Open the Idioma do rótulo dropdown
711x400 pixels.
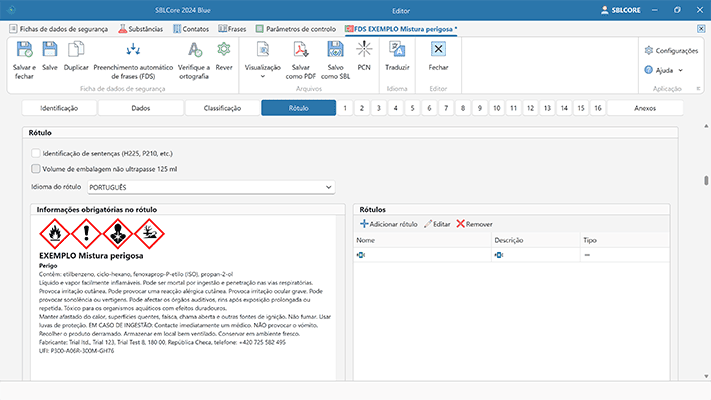click(209, 186)
